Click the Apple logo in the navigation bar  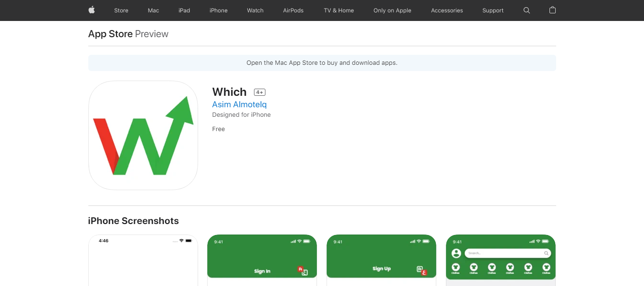coord(92,10)
